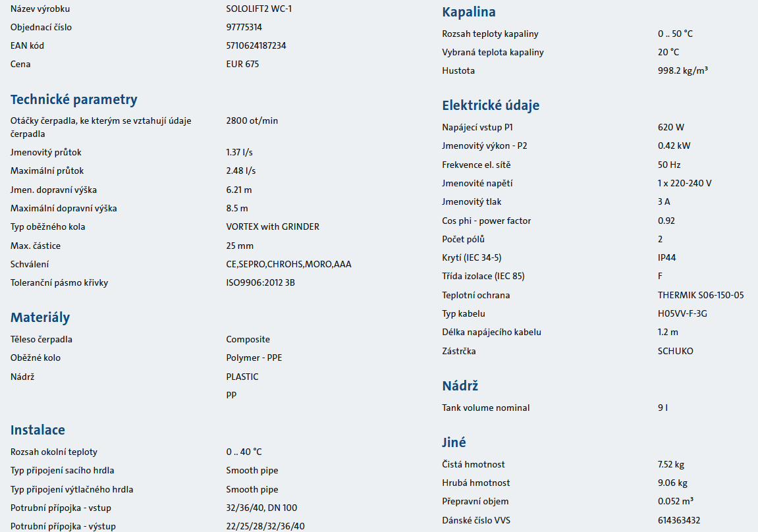
Task: Select outlet pipe value 22/25/28/32/36/40
Action: point(265,526)
